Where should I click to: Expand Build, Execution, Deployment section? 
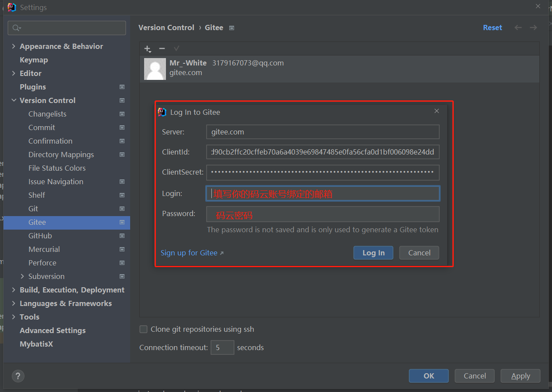tap(14, 290)
